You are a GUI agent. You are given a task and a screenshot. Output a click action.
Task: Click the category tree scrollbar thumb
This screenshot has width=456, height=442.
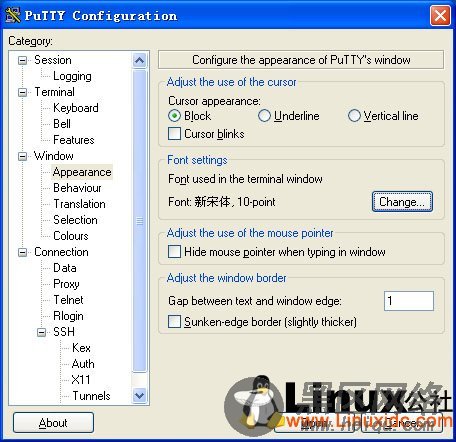point(139,221)
